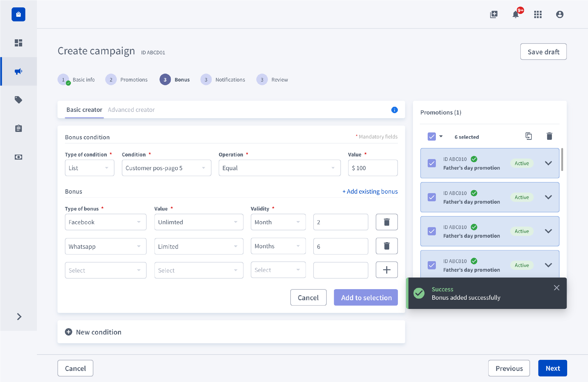The width and height of the screenshot is (588, 382).
Task: Add a new bonus row with plus
Action: click(387, 270)
